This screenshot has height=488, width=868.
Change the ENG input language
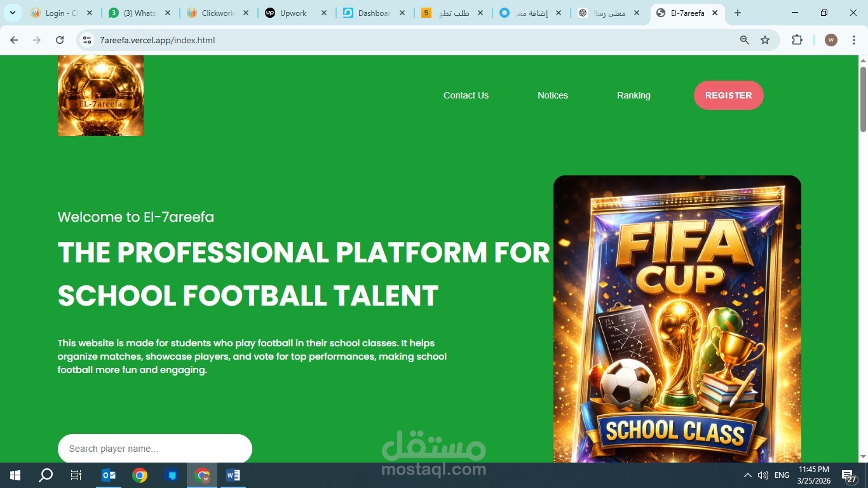(x=782, y=475)
